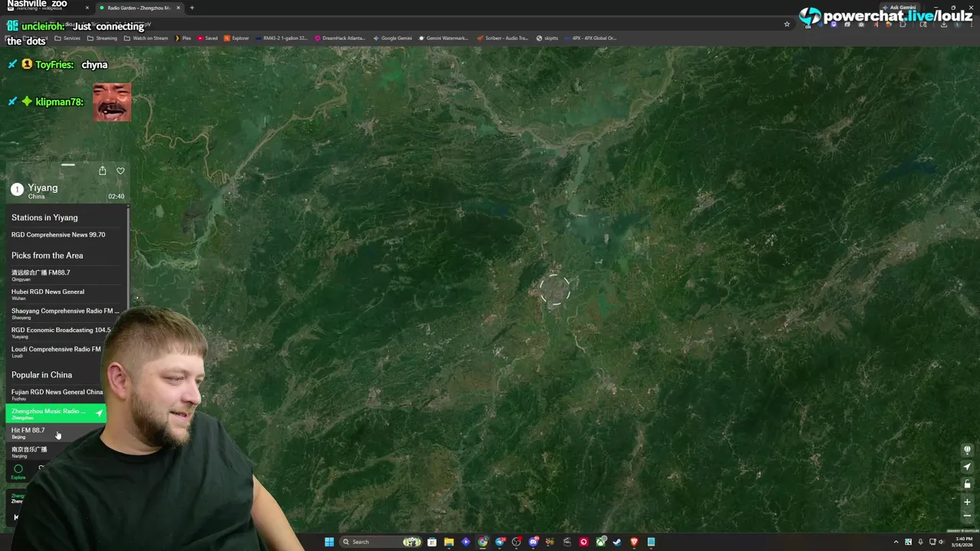The image size is (980, 551).
Task: Jump to Zhengzhou using location arrow icon
Action: click(x=99, y=413)
